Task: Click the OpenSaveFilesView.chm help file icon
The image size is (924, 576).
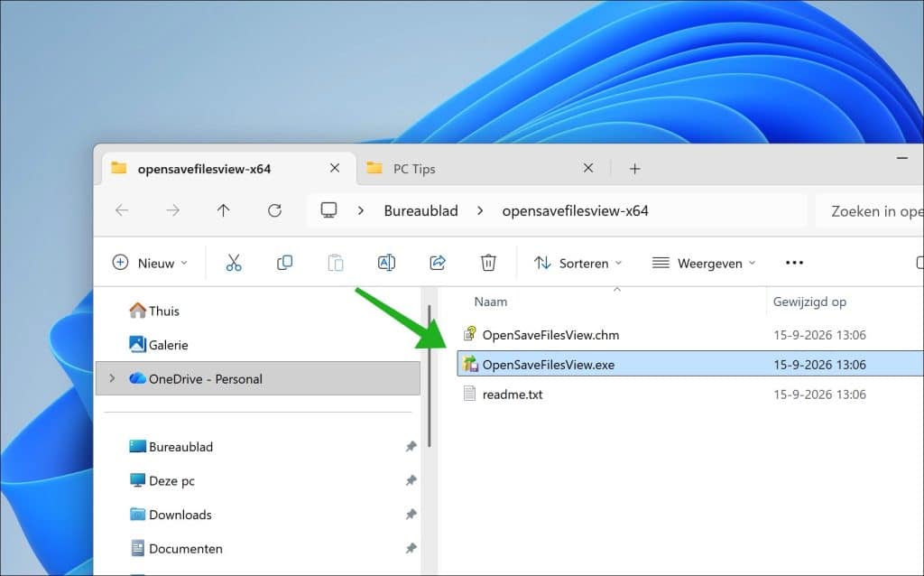Action: 469,334
